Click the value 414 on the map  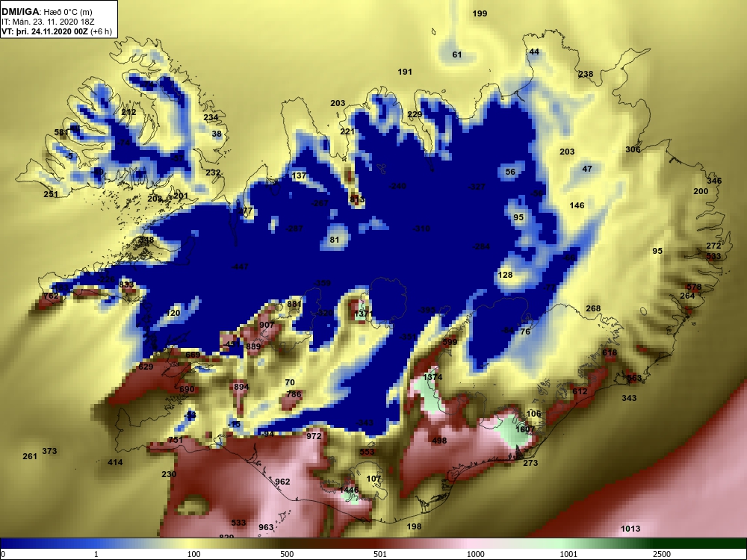point(115,462)
